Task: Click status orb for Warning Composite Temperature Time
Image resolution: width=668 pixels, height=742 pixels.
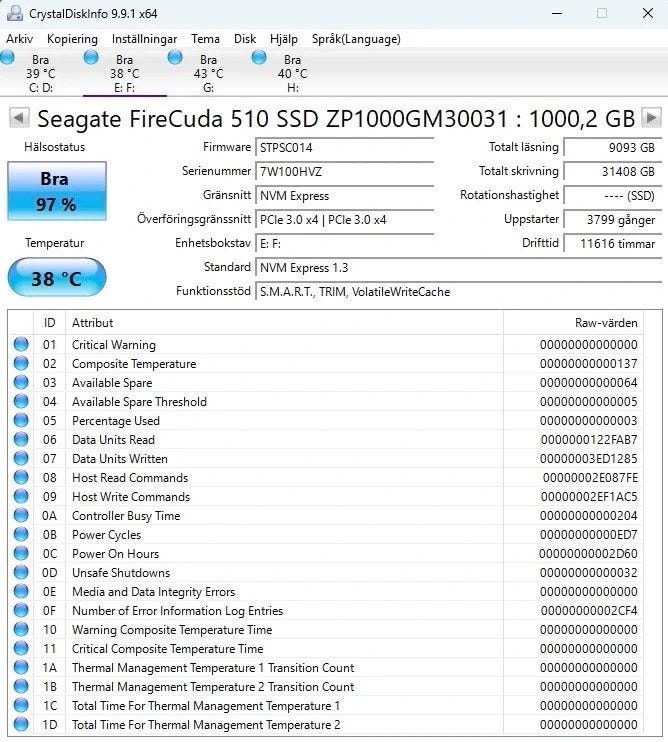Action: click(21, 629)
